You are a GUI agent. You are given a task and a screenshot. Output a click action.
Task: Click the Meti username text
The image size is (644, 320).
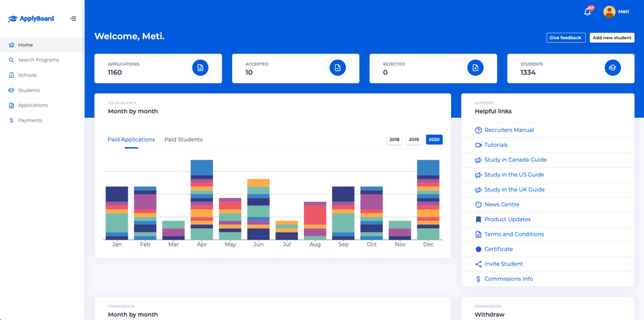click(x=623, y=12)
